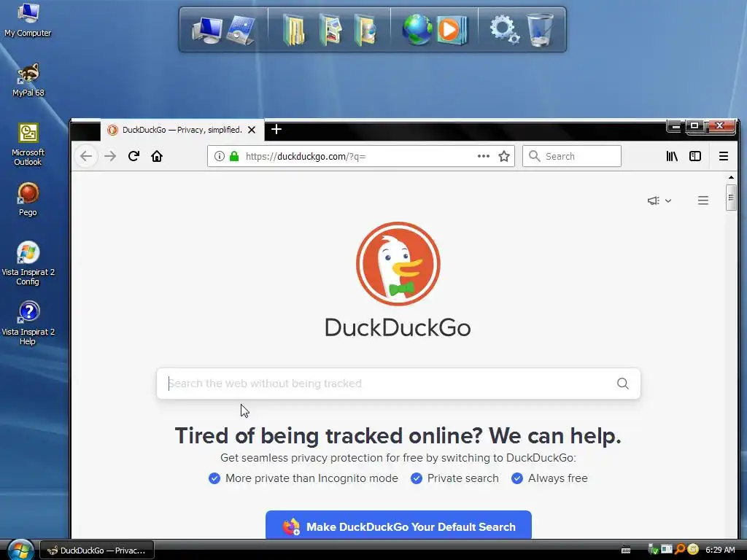Image resolution: width=747 pixels, height=560 pixels.
Task: Reload the current page
Action: coord(134,156)
